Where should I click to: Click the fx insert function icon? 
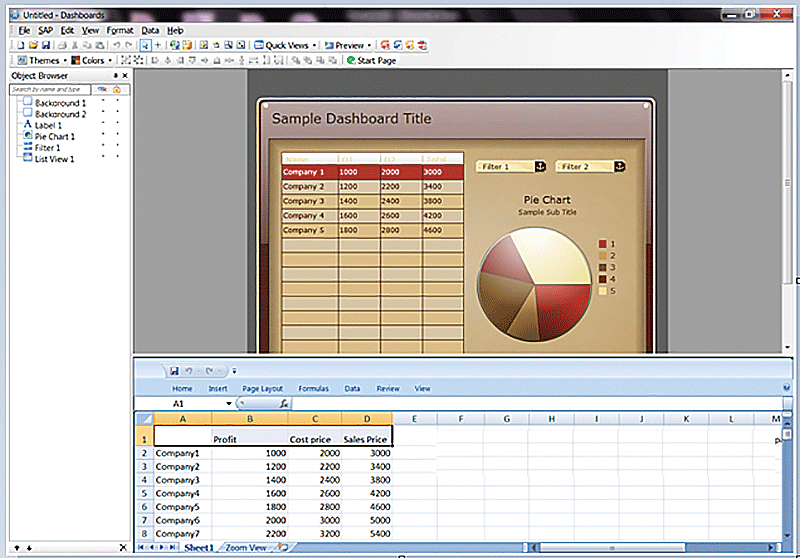(284, 403)
